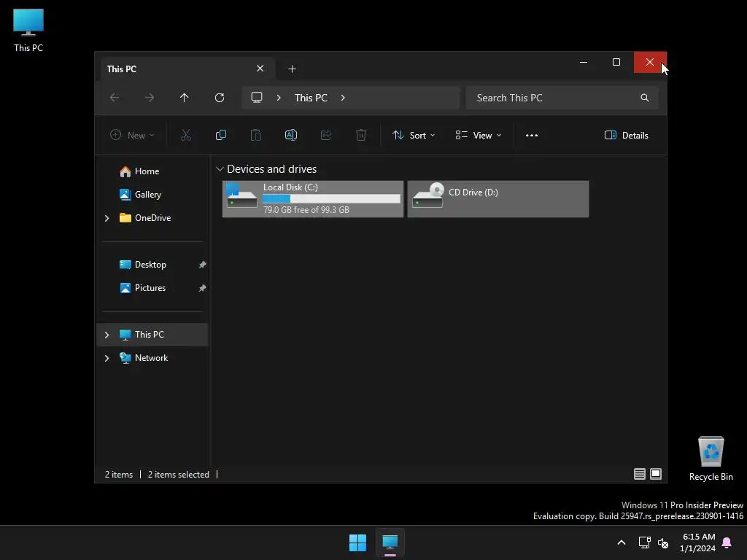Go forward with the right arrow
The width and height of the screenshot is (747, 560).
pos(150,98)
